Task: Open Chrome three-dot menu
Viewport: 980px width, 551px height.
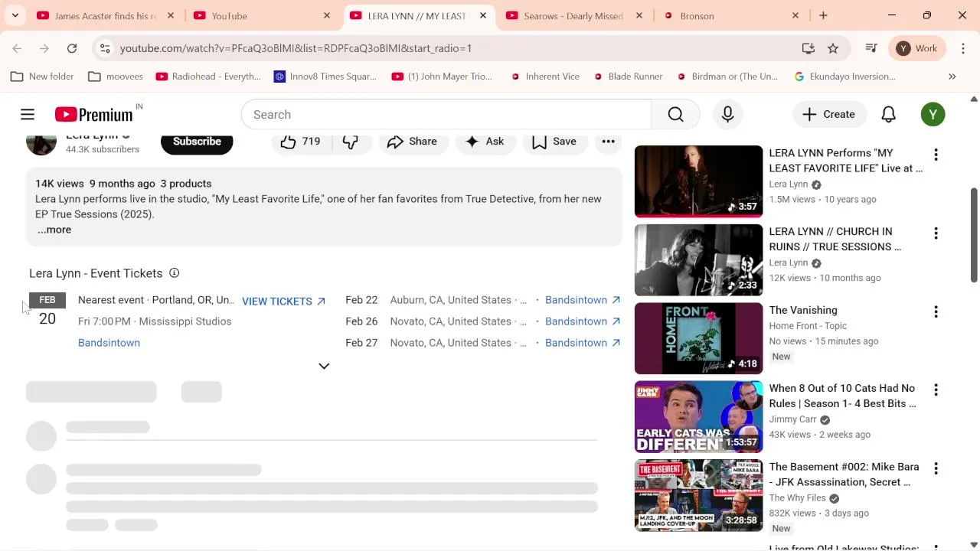Action: 963,48
